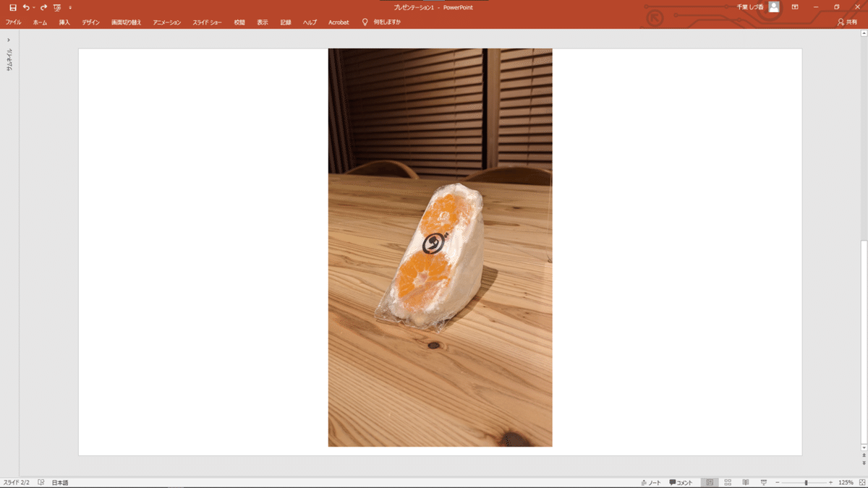The image size is (868, 488).
Task: Click the 日本語 language indicator
Action: (x=60, y=482)
